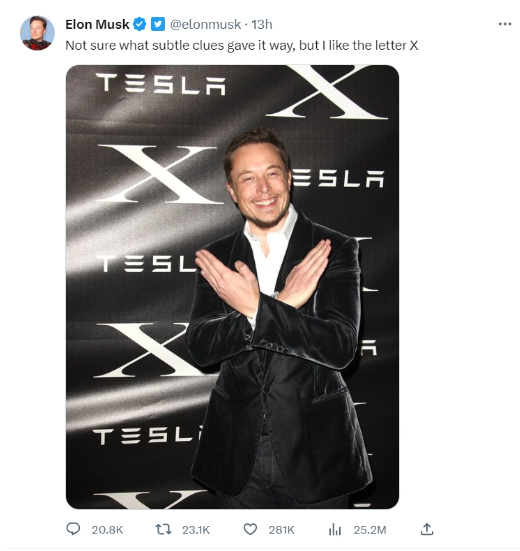Open view analytics bar chart icon
520x551 pixels.
coord(335,529)
